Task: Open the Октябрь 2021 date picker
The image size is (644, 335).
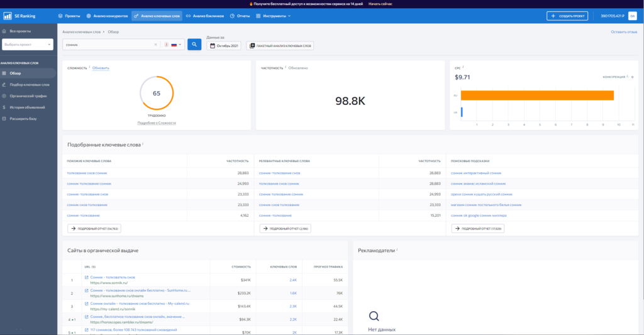Action: point(224,46)
